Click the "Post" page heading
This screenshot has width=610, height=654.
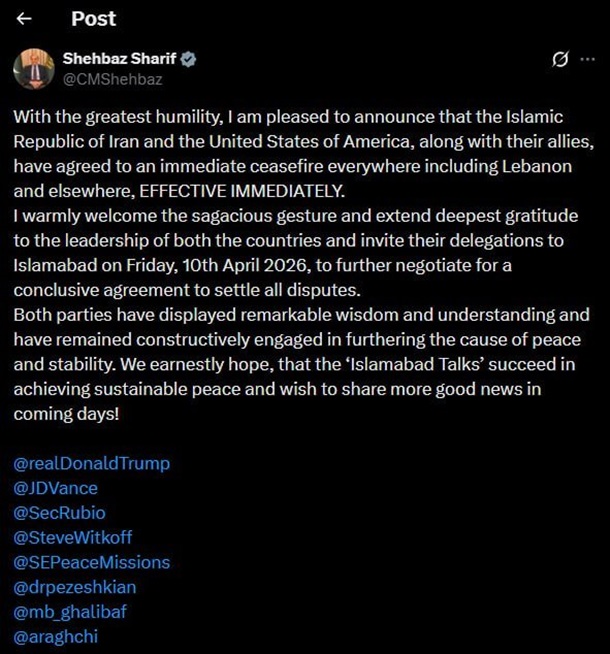tap(93, 19)
